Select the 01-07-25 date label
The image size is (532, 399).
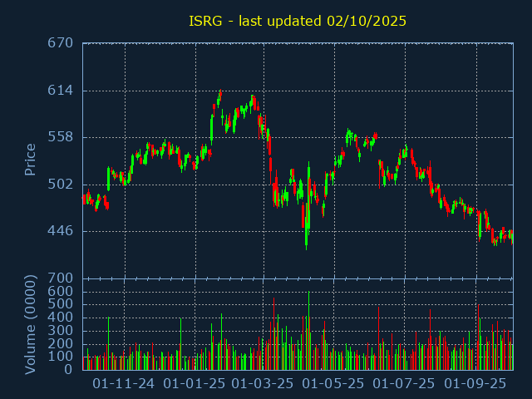[x=403, y=383]
